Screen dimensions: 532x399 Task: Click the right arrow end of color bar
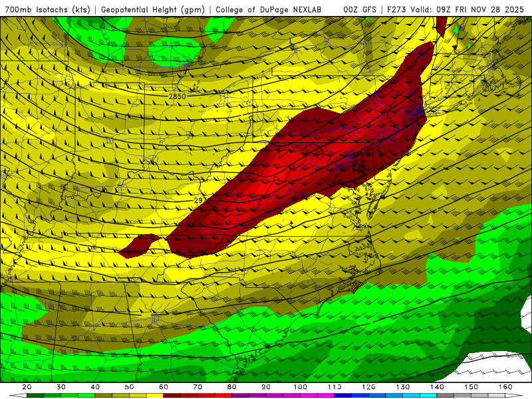click(x=513, y=396)
